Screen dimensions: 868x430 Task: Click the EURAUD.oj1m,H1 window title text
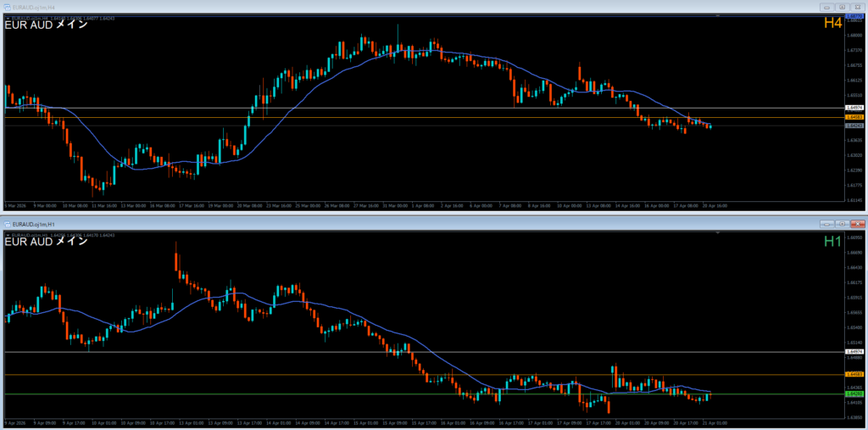tap(33, 224)
